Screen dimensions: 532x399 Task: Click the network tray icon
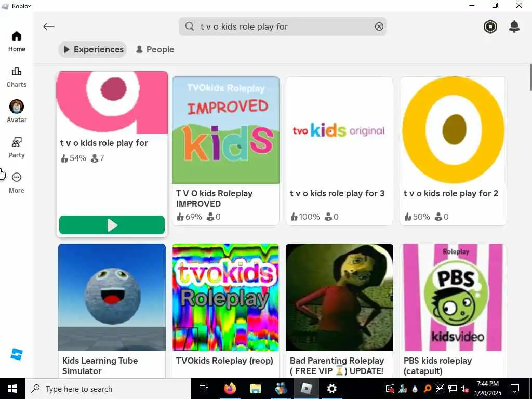pyautogui.click(x=453, y=389)
